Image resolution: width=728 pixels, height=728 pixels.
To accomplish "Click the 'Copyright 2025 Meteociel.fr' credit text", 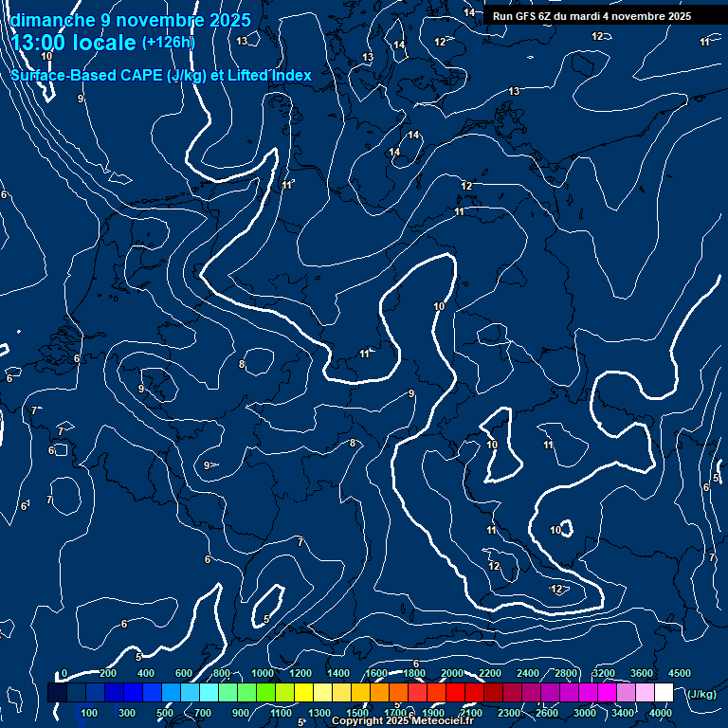I will [x=403, y=720].
